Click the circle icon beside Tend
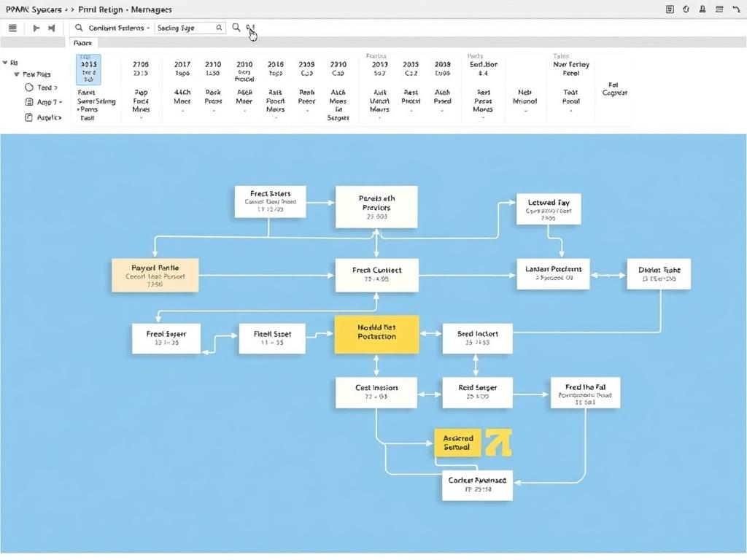Image resolution: width=747 pixels, height=560 pixels. pos(29,87)
